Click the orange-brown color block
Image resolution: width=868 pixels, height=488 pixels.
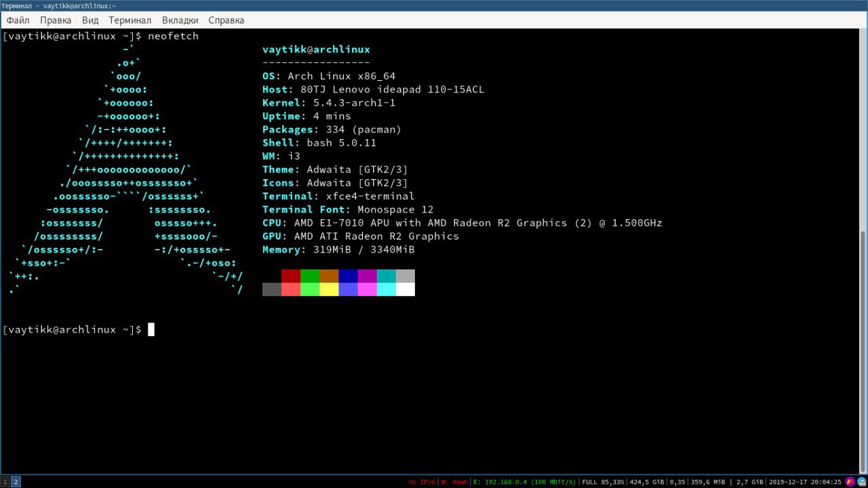coord(329,276)
